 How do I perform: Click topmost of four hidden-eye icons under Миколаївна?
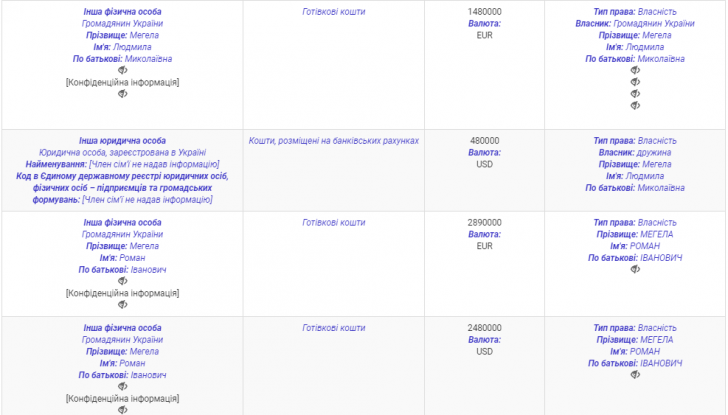635,70
